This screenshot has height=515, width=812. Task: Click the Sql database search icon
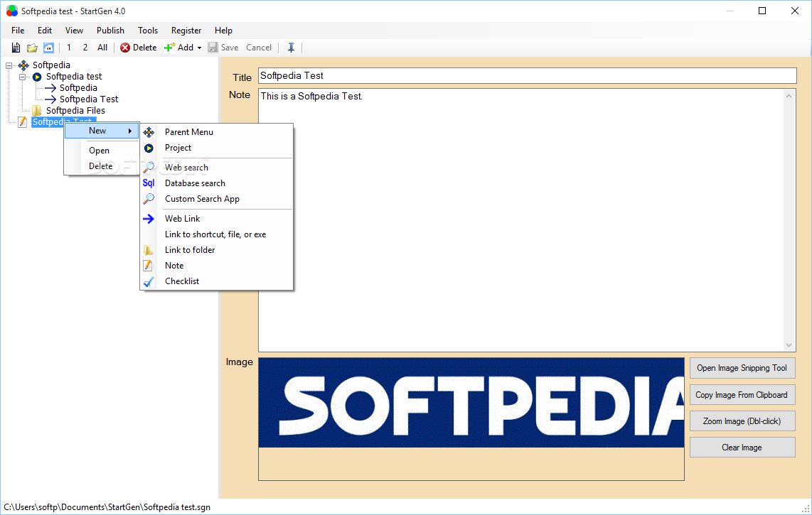[149, 183]
